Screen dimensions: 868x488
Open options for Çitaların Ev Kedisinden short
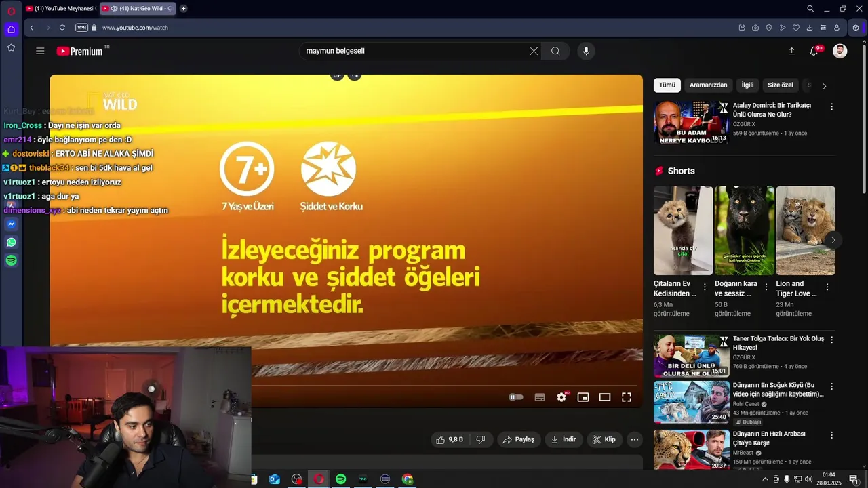(705, 287)
